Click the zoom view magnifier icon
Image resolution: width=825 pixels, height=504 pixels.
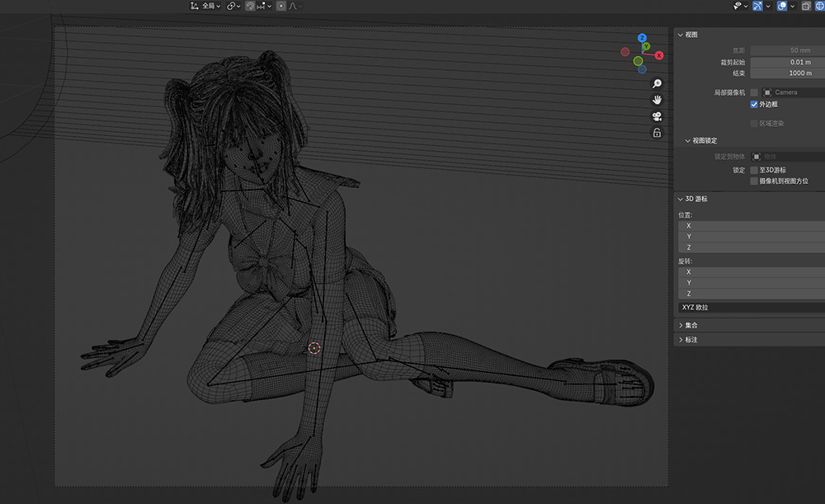pos(657,84)
